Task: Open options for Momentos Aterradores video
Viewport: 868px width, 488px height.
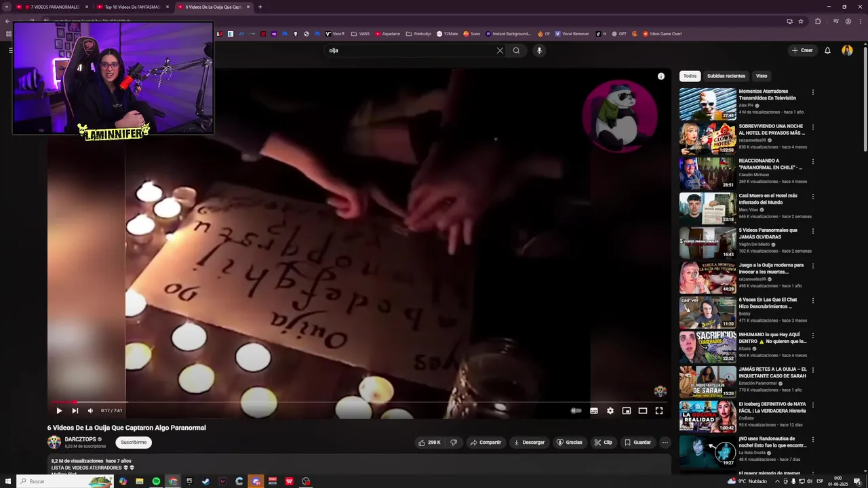Action: click(x=812, y=92)
